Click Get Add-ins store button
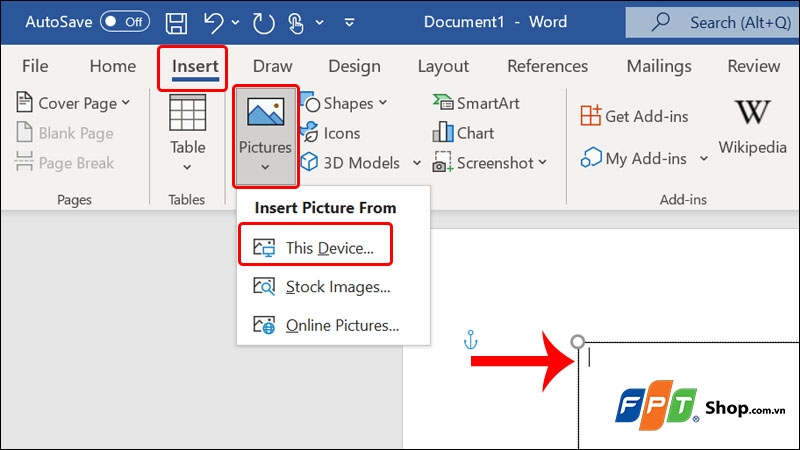Screen dimensions: 800x450 635,117
